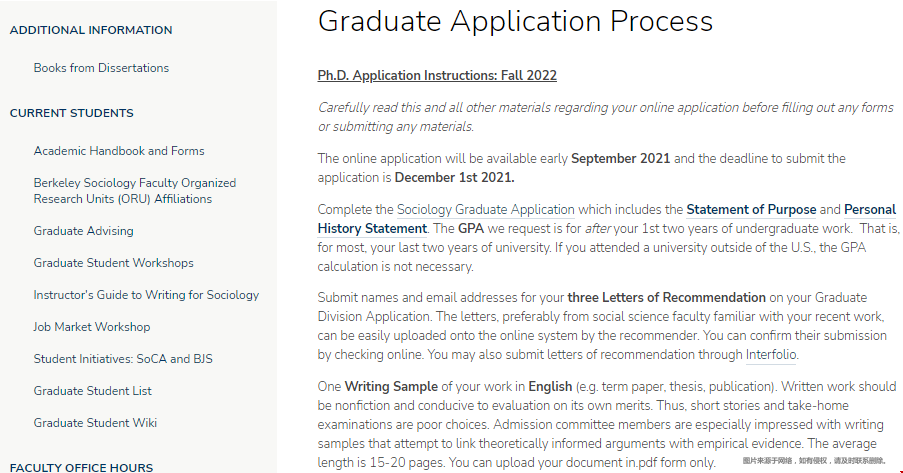
Task: Open Academic Handbook and Forms page
Action: pyautogui.click(x=119, y=151)
